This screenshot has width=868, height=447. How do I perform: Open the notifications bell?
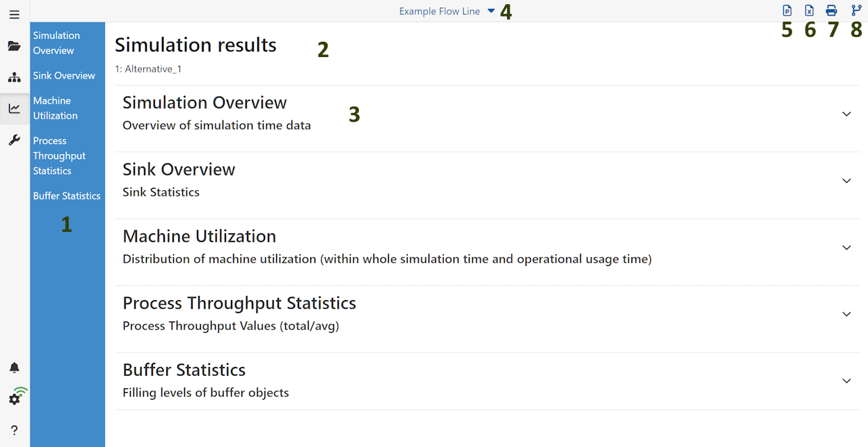pos(14,367)
